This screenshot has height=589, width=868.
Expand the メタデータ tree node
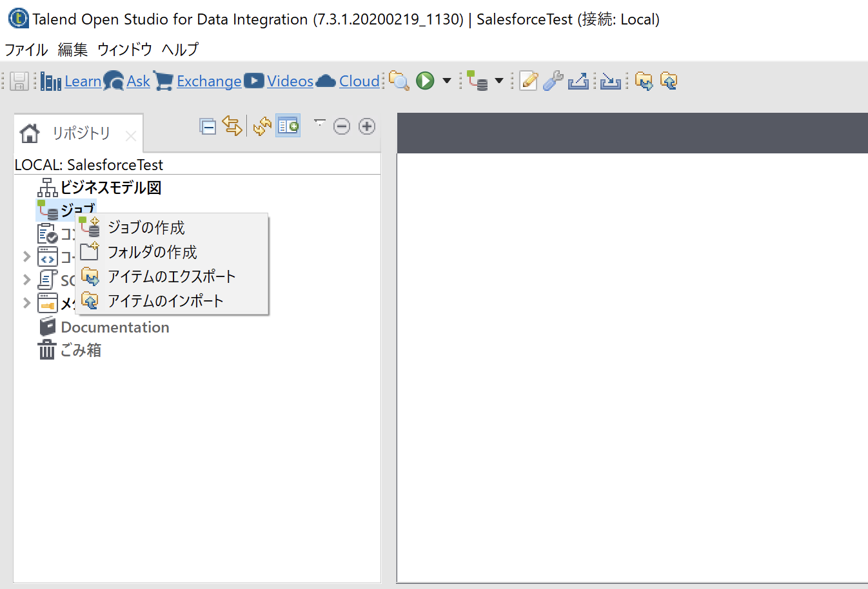26,303
